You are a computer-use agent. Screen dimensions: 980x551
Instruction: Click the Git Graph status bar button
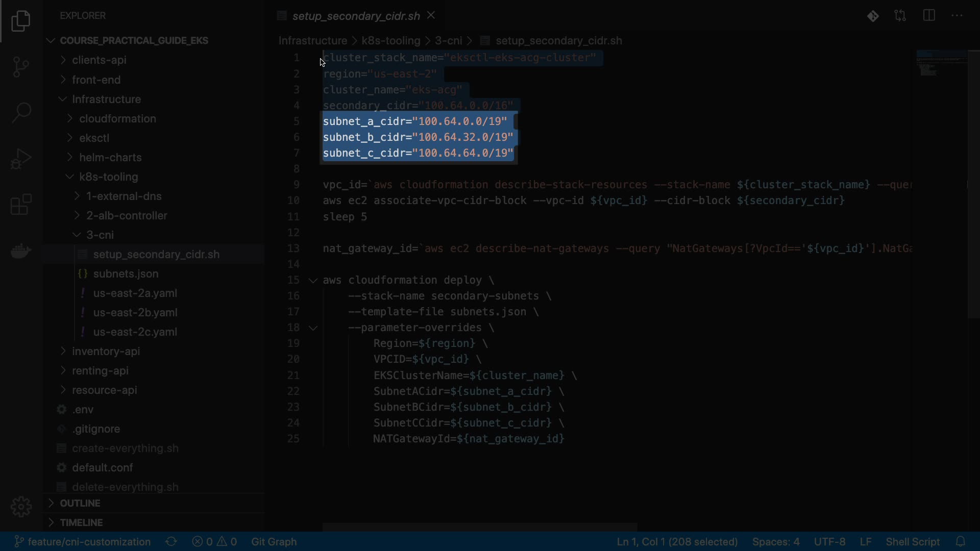click(x=274, y=541)
